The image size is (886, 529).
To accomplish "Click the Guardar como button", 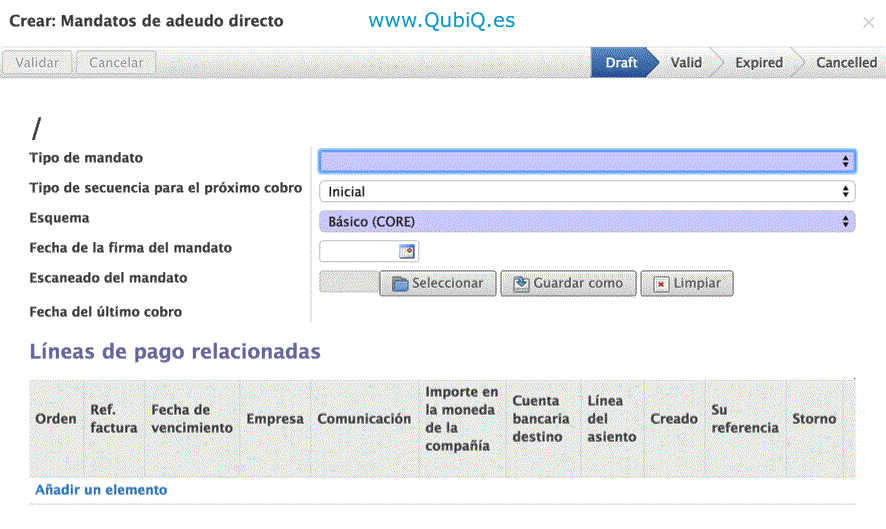I will pyautogui.click(x=568, y=283).
